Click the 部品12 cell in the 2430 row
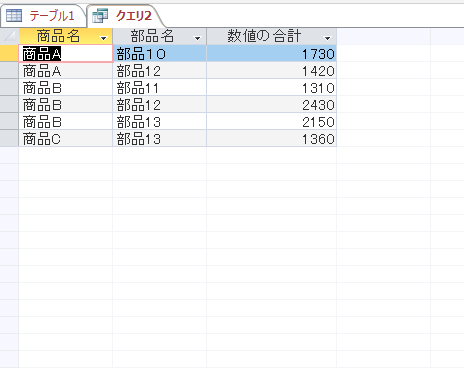Viewport: 464px width, 368px height. coord(160,105)
